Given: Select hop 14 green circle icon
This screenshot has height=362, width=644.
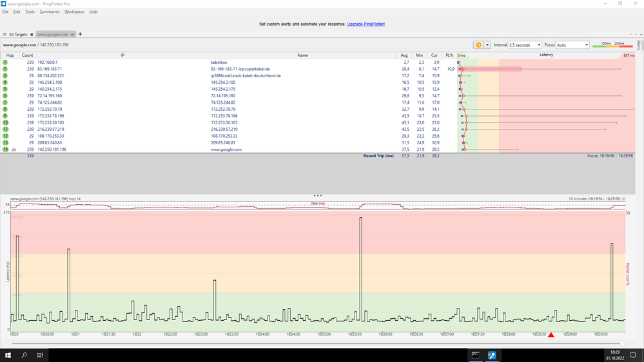Looking at the screenshot, I should point(5,149).
